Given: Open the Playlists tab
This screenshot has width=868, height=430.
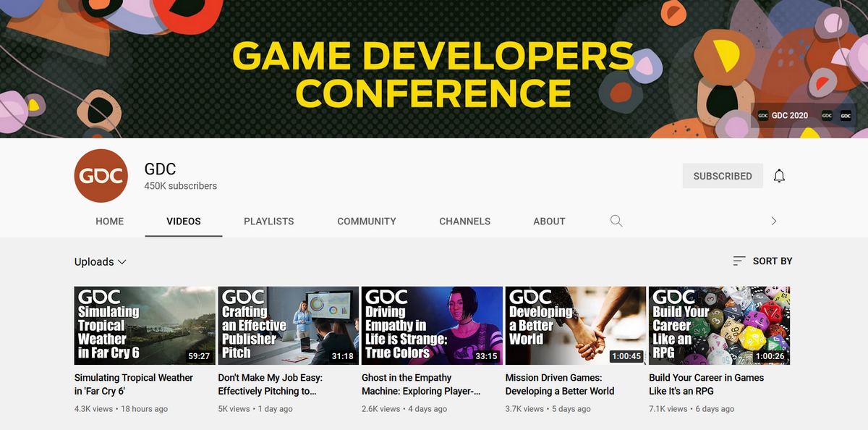Looking at the screenshot, I should coord(268,221).
